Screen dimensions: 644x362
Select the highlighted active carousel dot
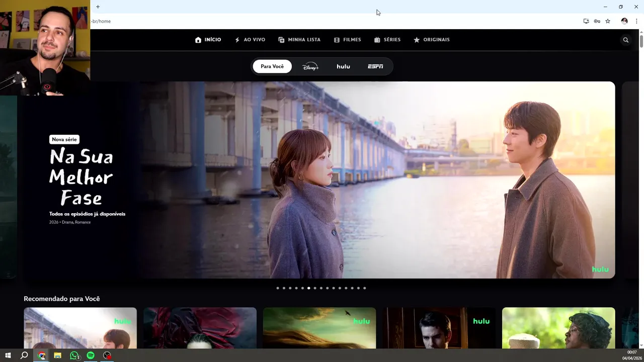(x=308, y=288)
